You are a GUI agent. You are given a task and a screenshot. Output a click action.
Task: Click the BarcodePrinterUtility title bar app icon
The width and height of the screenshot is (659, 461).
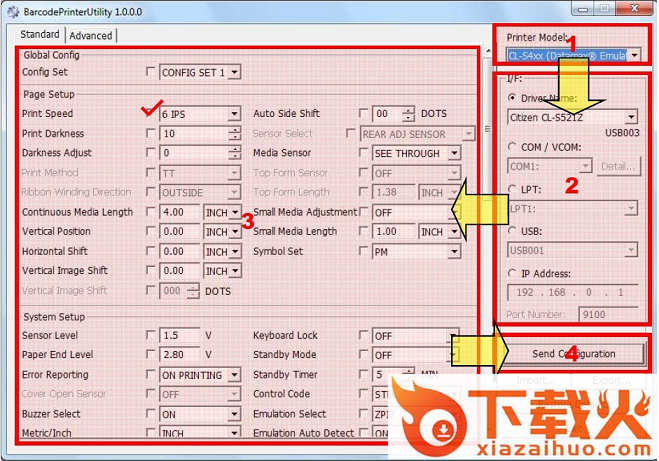13,12
